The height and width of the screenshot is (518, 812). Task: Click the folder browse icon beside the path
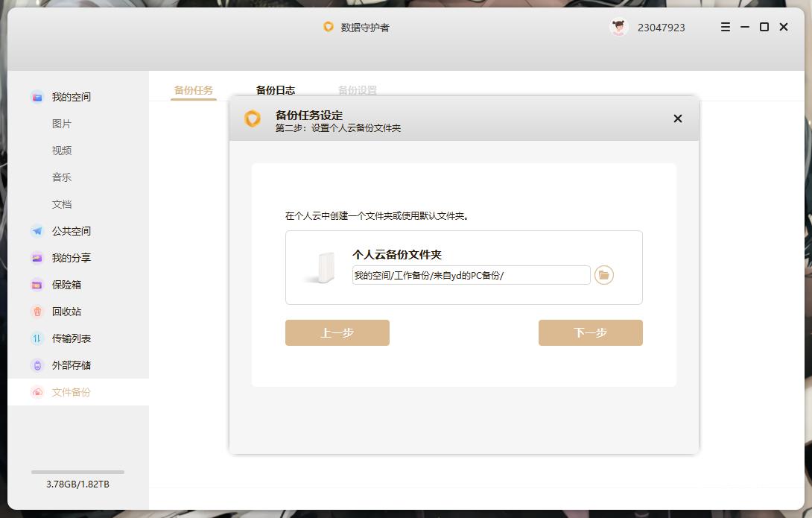(x=605, y=275)
